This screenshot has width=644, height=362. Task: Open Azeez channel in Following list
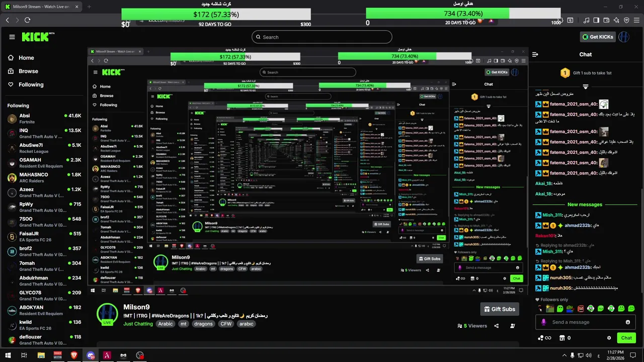pyautogui.click(x=44, y=192)
